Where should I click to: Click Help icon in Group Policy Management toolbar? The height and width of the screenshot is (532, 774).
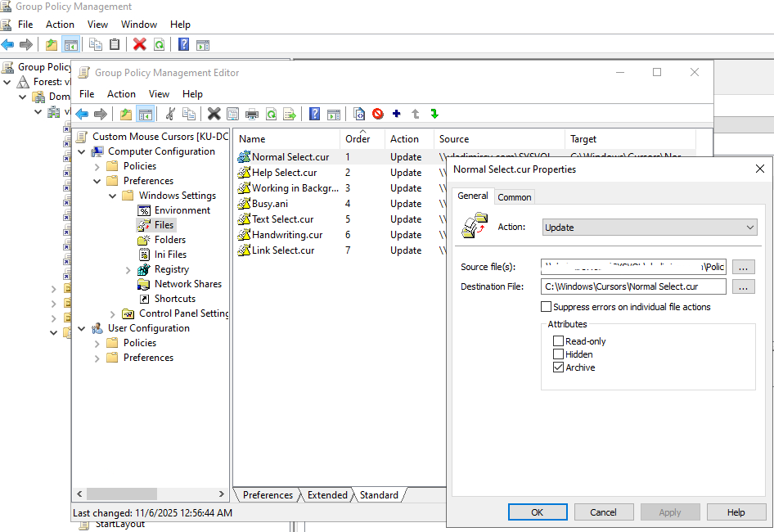coord(183,44)
